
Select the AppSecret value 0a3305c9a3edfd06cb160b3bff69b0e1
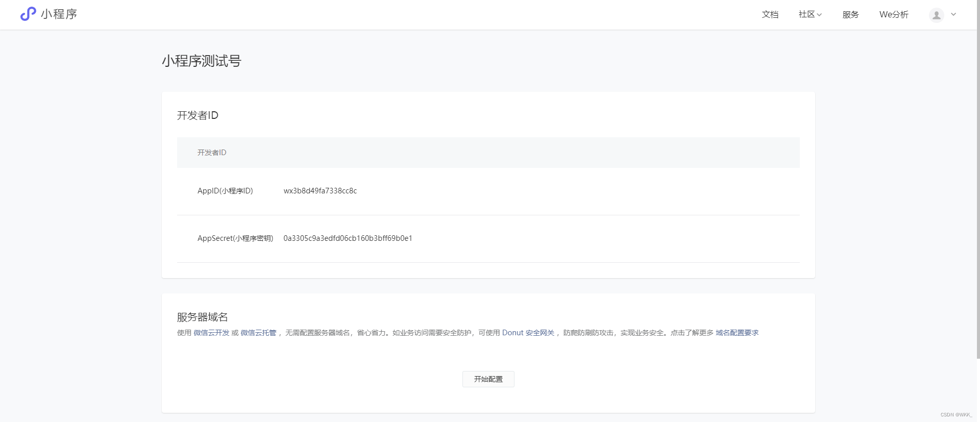coord(348,238)
